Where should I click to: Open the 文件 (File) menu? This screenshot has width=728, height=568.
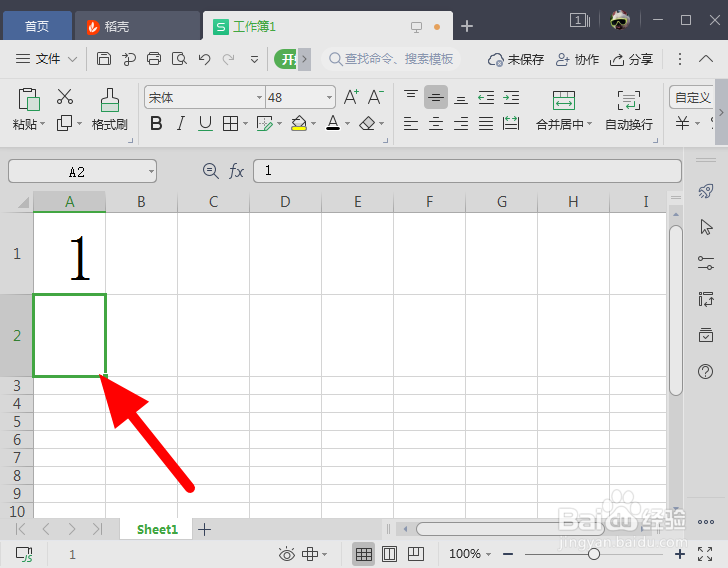46,59
